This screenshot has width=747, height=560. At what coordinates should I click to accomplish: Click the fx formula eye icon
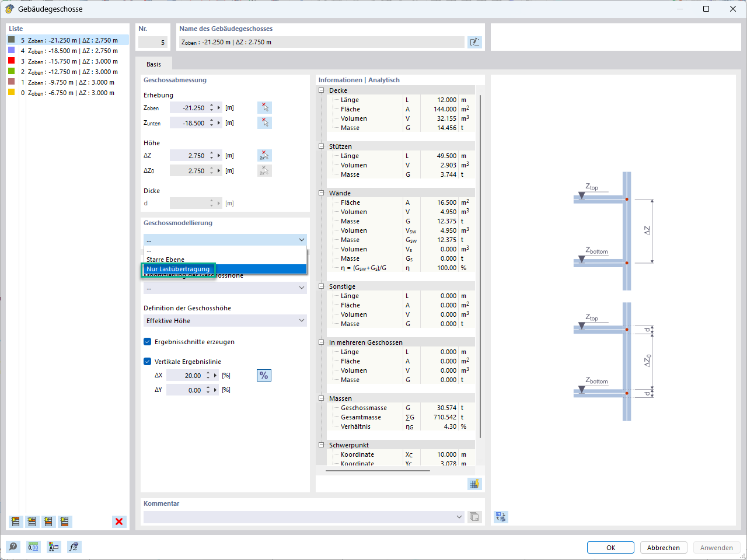tap(74, 547)
